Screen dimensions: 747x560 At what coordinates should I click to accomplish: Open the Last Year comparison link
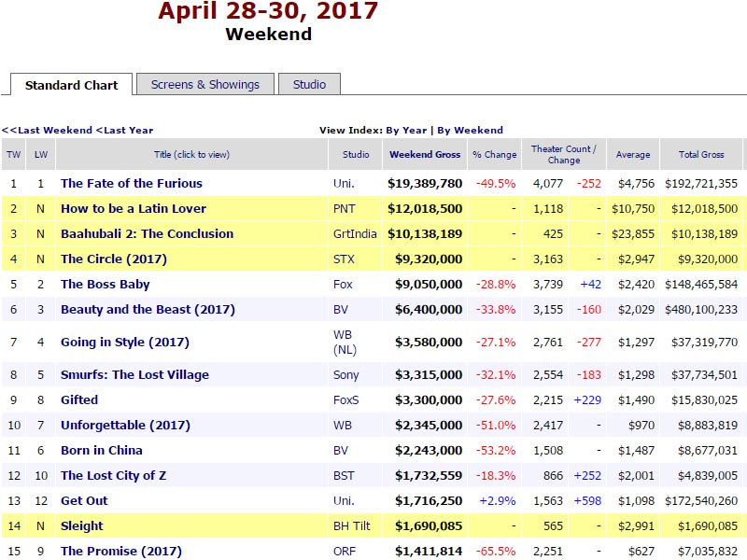(125, 131)
